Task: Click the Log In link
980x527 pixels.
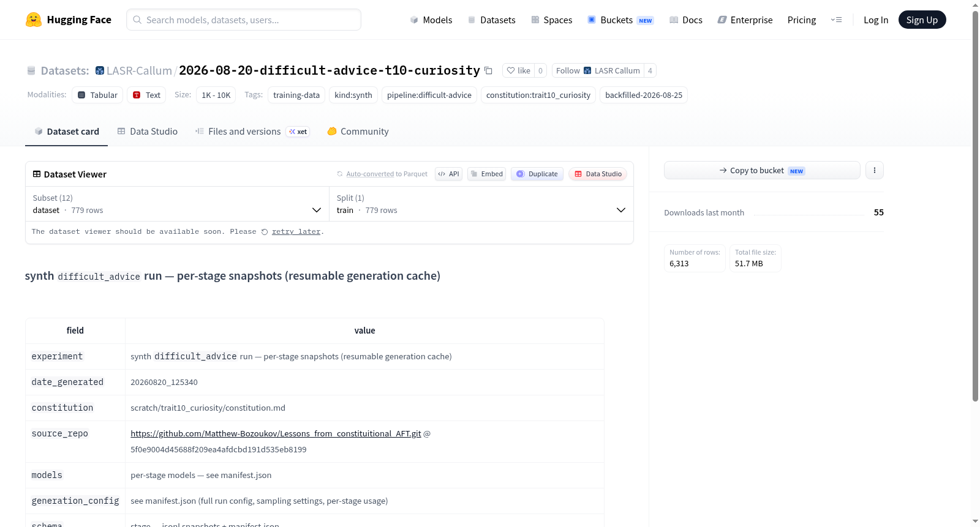Action: point(876,20)
